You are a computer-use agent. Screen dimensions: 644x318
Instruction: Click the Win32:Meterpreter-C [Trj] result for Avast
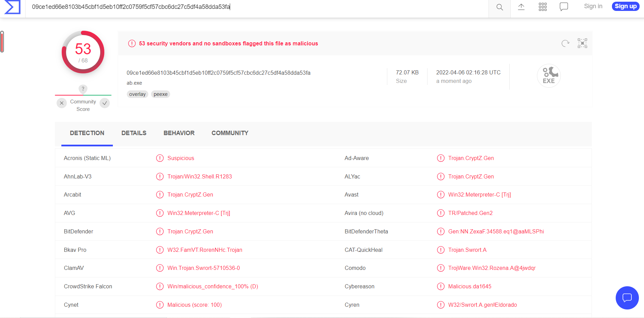pyautogui.click(x=480, y=195)
